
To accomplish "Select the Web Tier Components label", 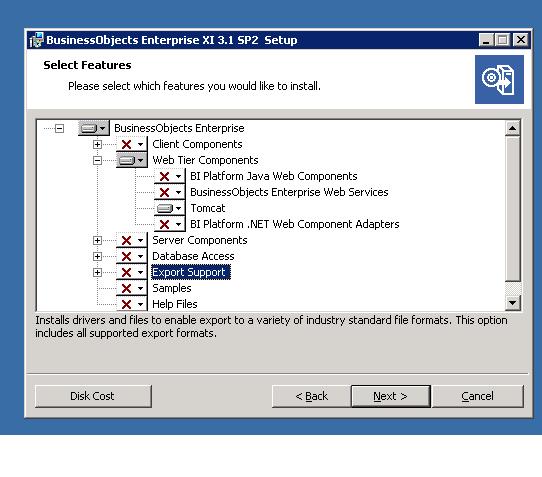I will pos(205,160).
